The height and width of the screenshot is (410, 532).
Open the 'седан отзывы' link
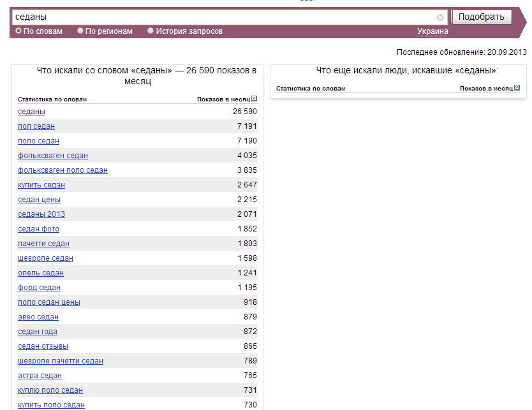click(43, 346)
